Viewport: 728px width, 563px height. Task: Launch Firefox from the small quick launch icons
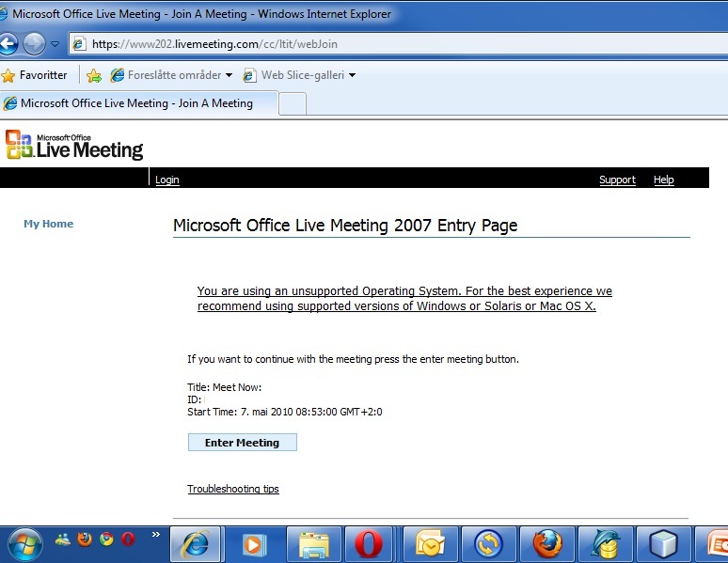85,539
